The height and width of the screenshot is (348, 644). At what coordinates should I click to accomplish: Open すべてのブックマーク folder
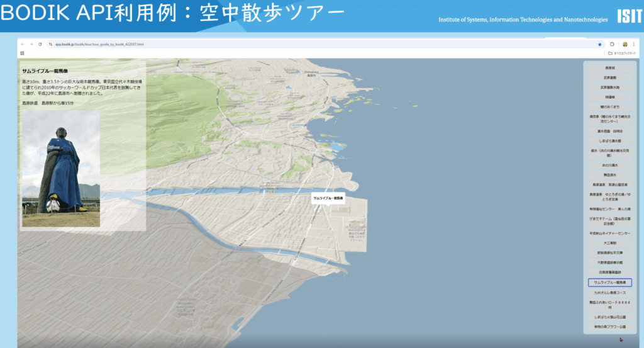622,53
